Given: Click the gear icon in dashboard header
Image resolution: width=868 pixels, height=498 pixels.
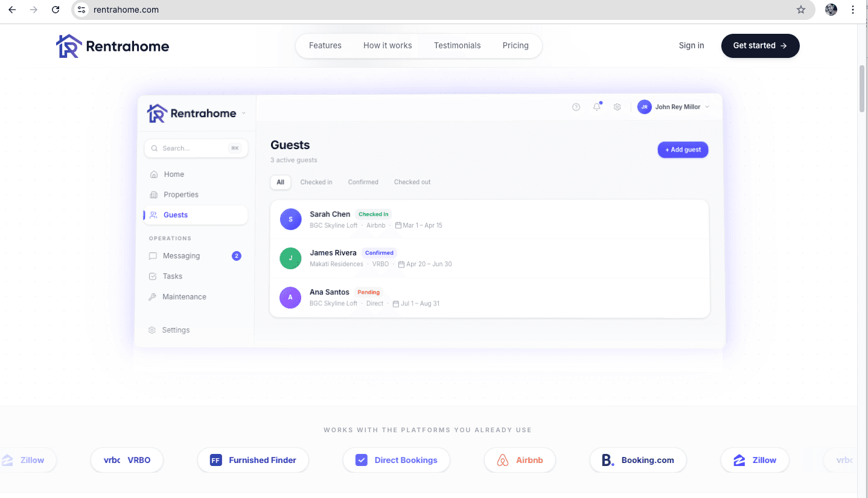Looking at the screenshot, I should tap(617, 107).
